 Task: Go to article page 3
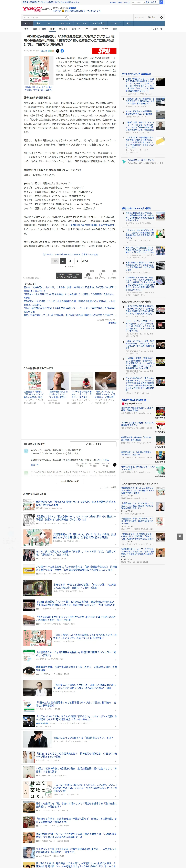(77, 261)
